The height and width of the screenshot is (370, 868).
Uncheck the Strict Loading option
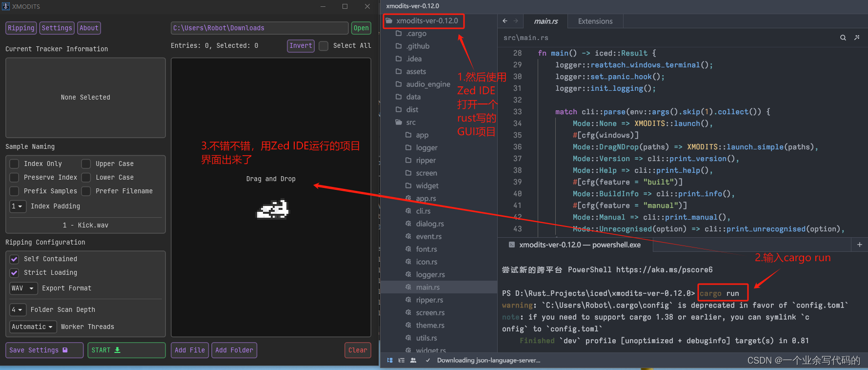15,272
